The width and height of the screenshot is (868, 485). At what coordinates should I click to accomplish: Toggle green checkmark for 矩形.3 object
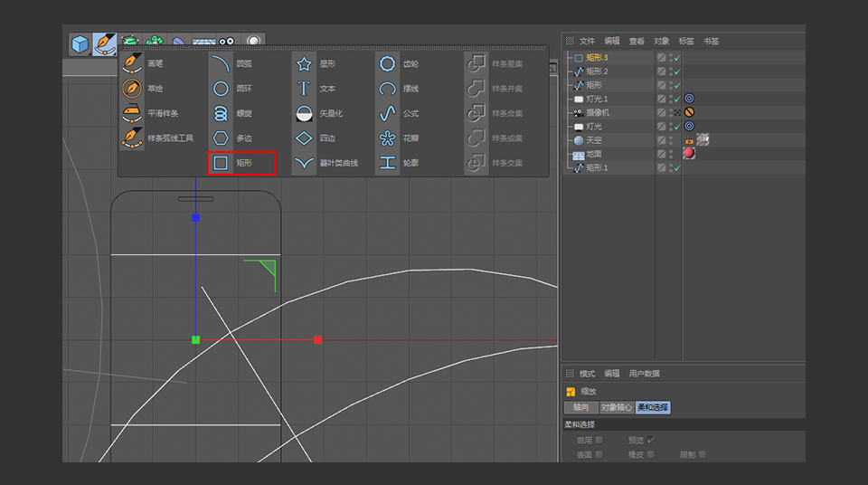(677, 58)
